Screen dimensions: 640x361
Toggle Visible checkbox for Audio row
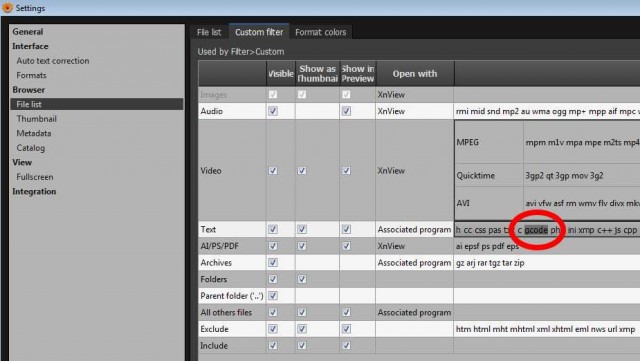pos(273,111)
